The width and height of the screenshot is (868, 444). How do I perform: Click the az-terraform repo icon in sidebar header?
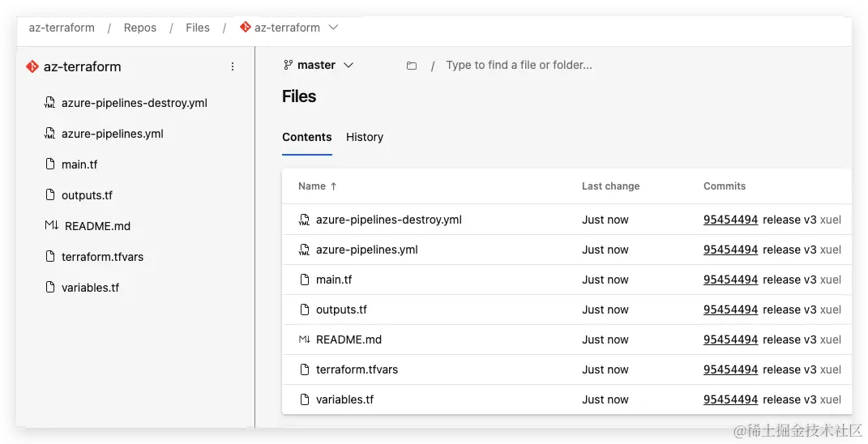tap(32, 66)
